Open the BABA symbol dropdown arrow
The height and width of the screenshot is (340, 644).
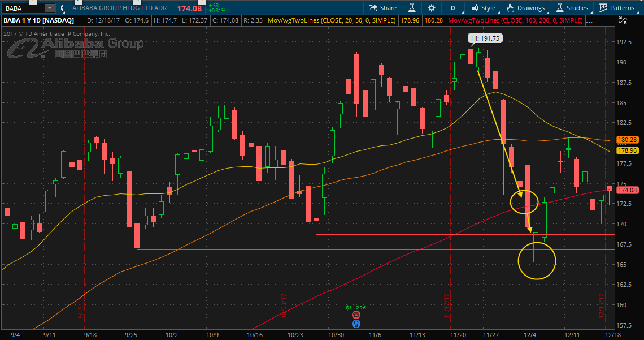click(50, 8)
